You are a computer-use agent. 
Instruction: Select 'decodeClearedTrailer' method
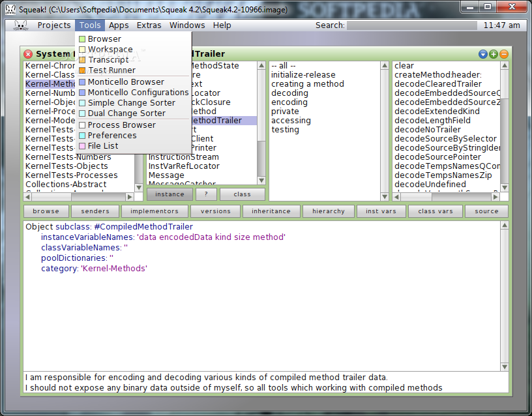tap(437, 84)
